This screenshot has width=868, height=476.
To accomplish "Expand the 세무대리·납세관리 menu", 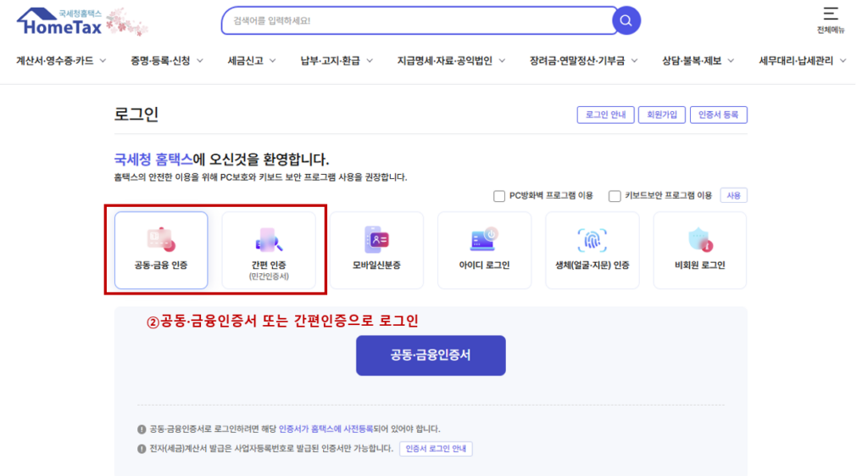I will (802, 61).
